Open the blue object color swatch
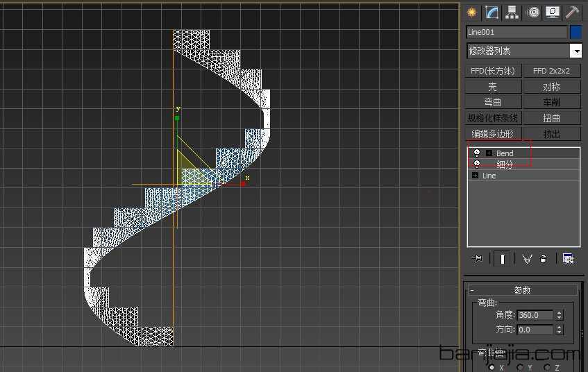 (x=576, y=32)
